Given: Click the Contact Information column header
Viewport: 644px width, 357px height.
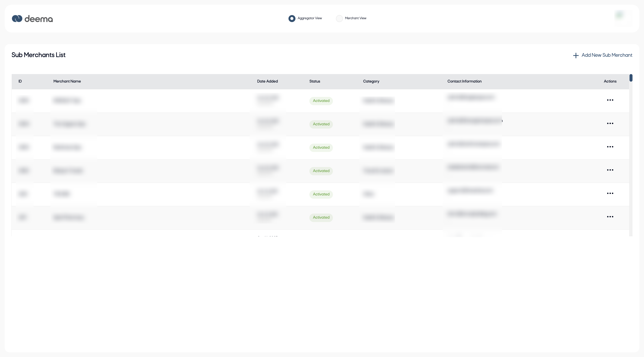Looking at the screenshot, I should [x=464, y=81].
